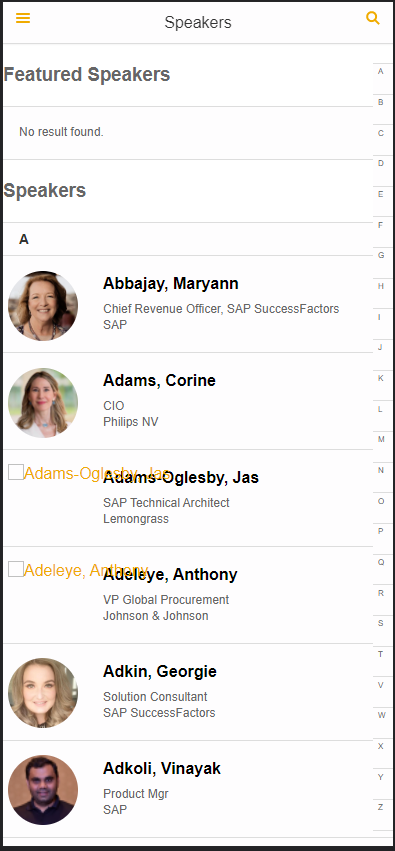The height and width of the screenshot is (851, 395).
Task: Open Vinayak Adkoli's profile photo
Action: 43,790
